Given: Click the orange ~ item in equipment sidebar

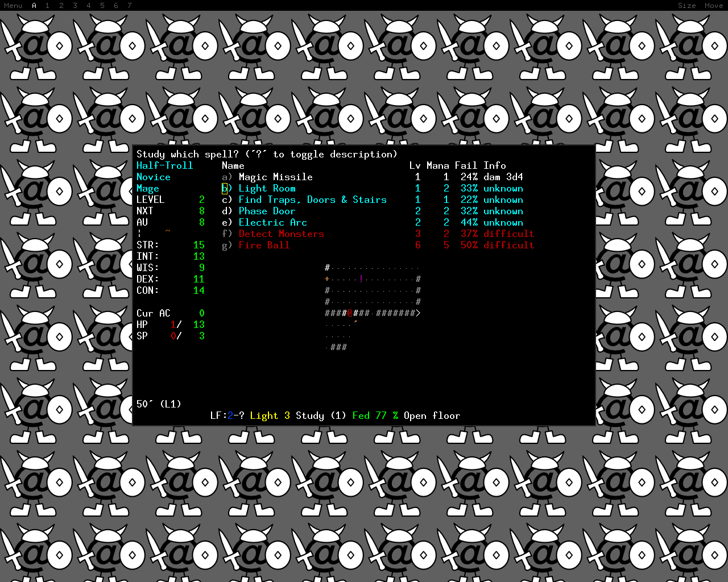Looking at the screenshot, I should (168, 231).
